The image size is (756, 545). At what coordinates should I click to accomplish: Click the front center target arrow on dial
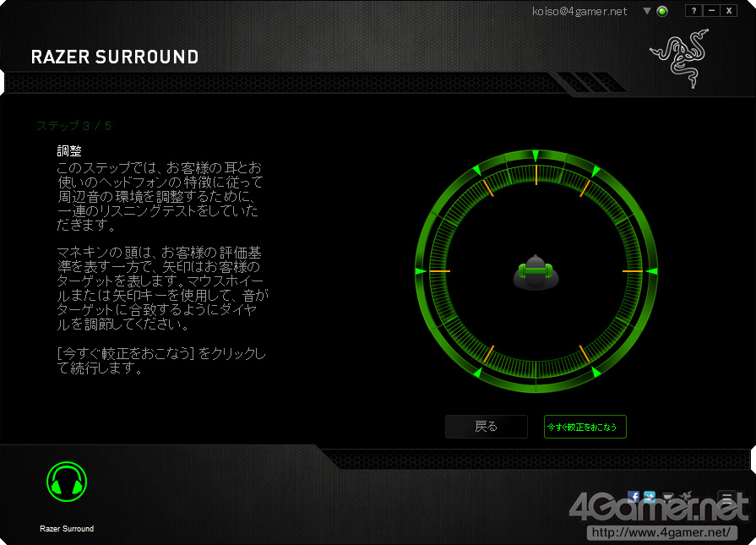point(536,155)
